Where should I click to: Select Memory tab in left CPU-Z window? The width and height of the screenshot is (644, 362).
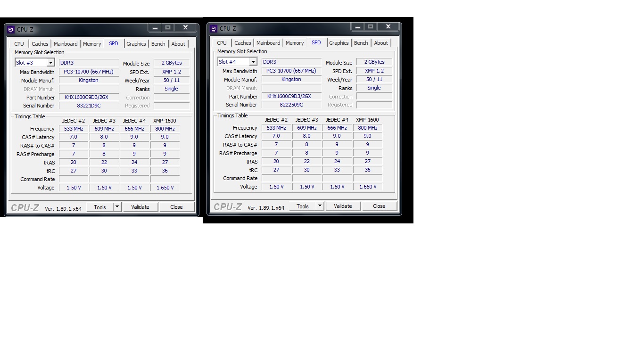coord(92,44)
